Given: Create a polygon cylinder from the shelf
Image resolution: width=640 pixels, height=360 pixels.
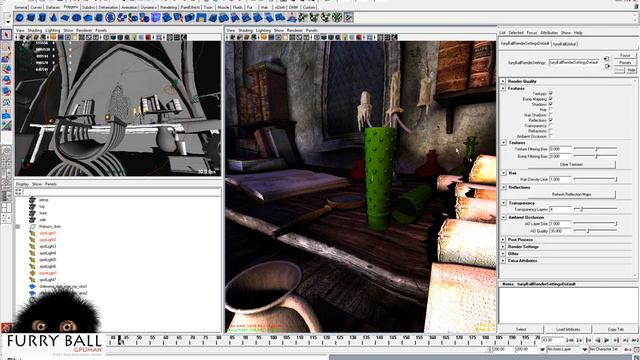Looking at the screenshot, I should (x=42, y=18).
